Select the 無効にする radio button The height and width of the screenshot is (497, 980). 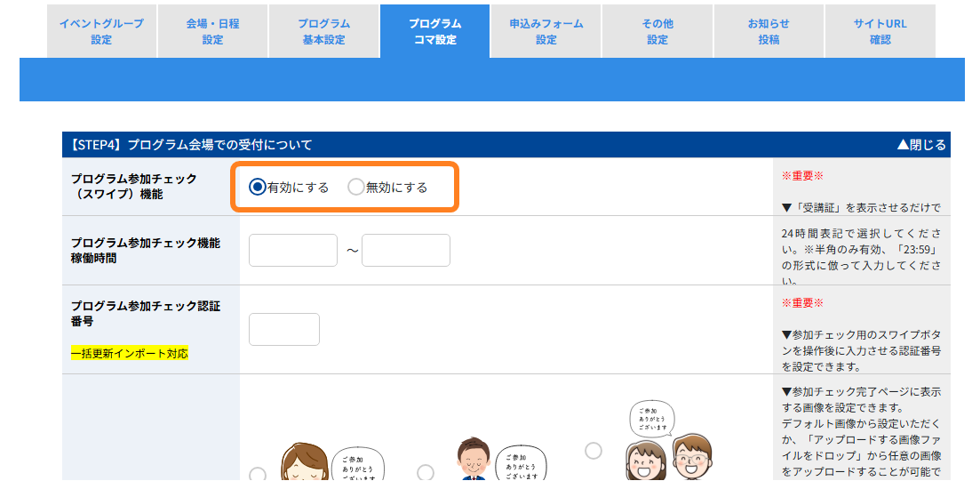(x=355, y=187)
